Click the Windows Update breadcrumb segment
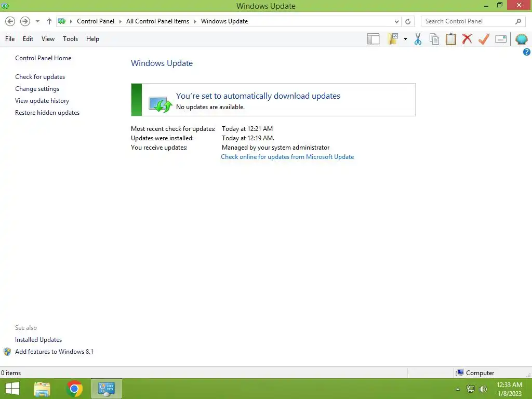The width and height of the screenshot is (532, 399). pos(224,21)
